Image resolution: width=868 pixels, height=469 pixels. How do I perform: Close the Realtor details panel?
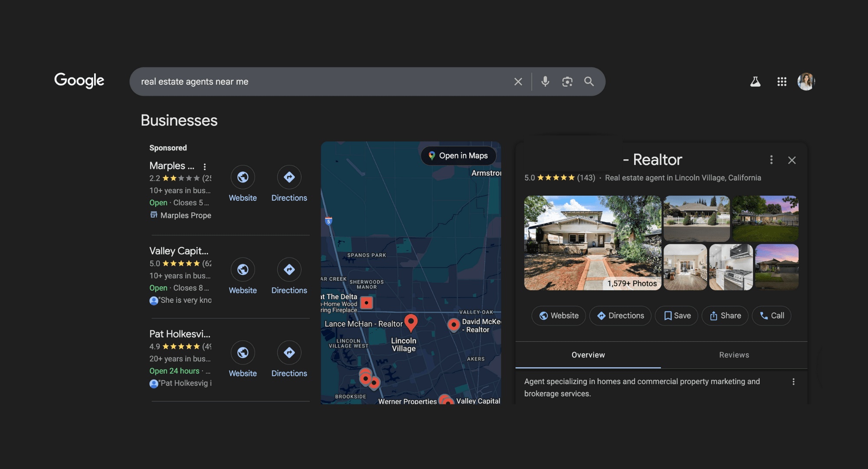point(792,160)
